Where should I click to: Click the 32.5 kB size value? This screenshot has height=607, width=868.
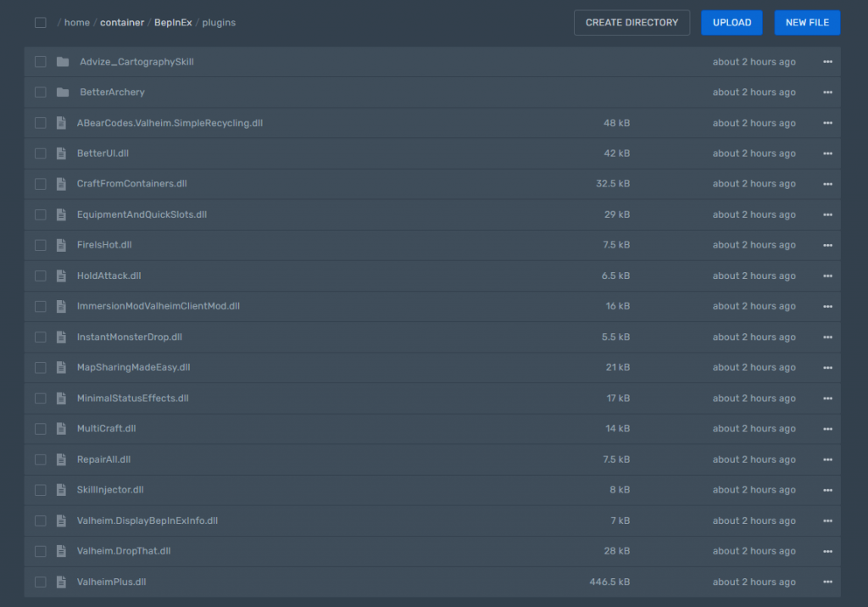[613, 184]
